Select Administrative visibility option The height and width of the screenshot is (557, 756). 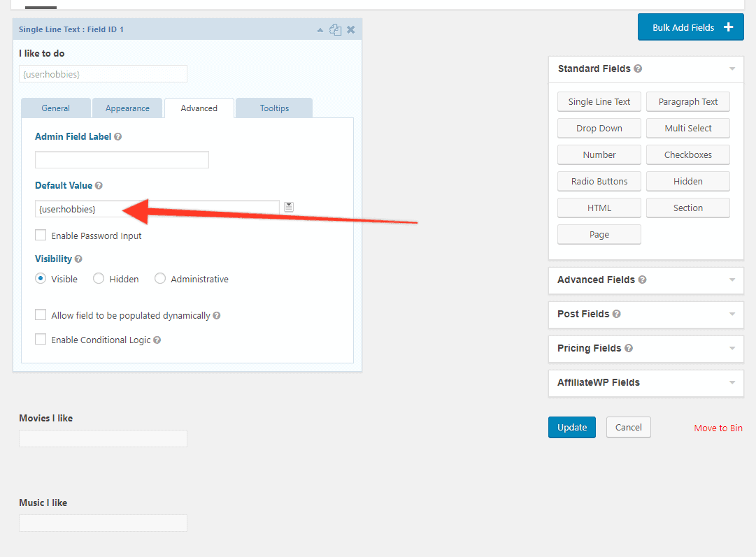tap(160, 278)
